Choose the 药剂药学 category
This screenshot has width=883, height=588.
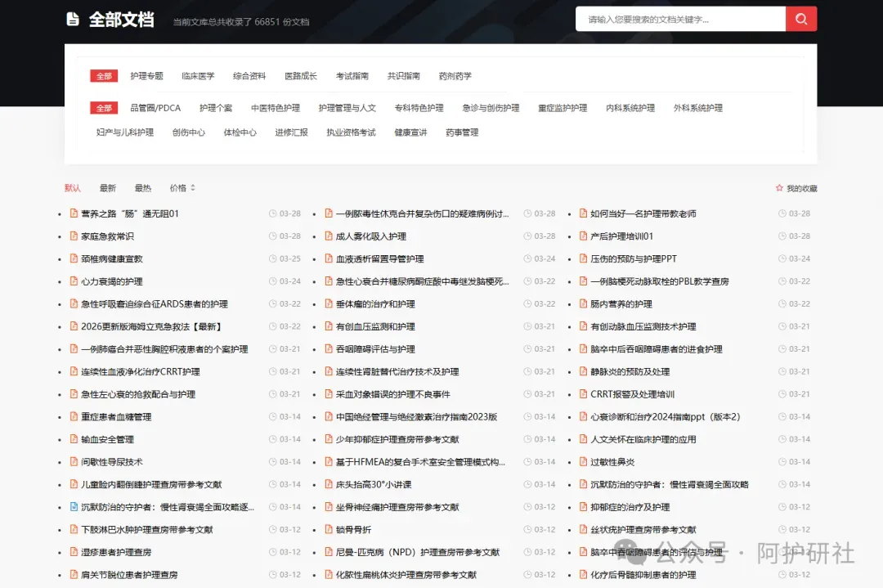455,75
